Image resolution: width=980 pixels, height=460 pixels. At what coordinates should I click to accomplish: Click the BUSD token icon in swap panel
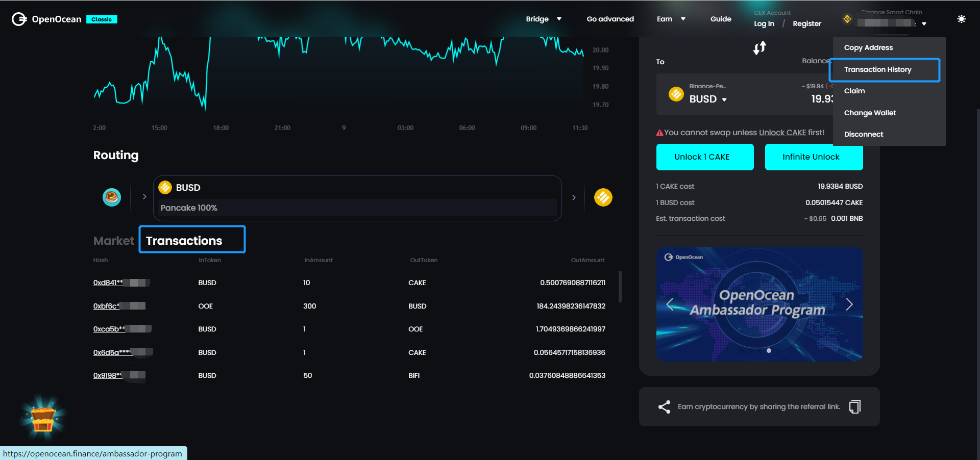click(x=676, y=94)
